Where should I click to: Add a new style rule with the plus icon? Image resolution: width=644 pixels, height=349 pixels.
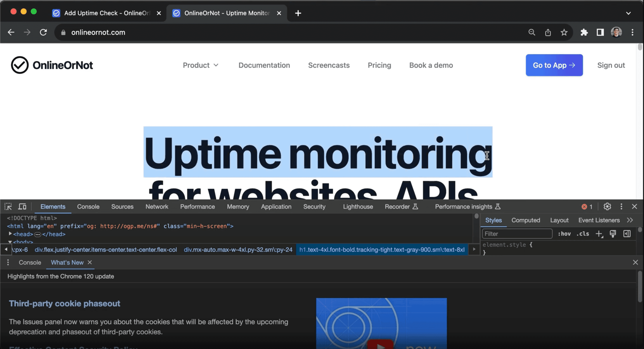[x=599, y=234]
